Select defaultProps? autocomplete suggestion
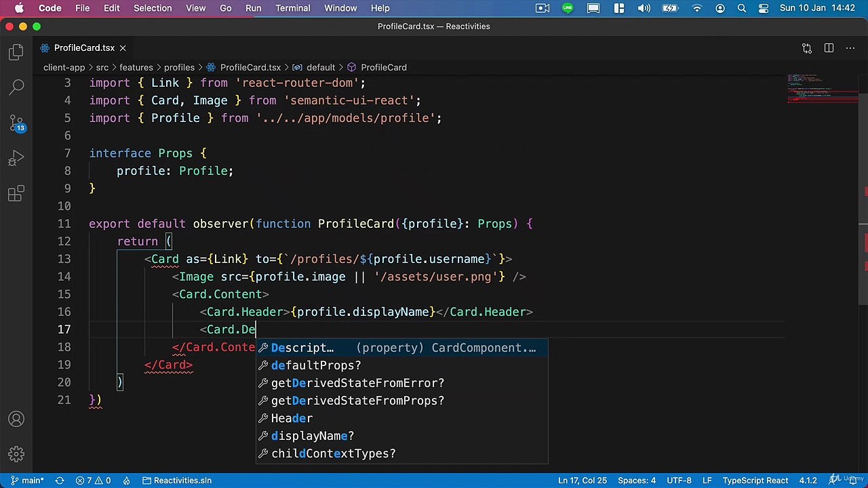The width and height of the screenshot is (868, 488). 401,365
